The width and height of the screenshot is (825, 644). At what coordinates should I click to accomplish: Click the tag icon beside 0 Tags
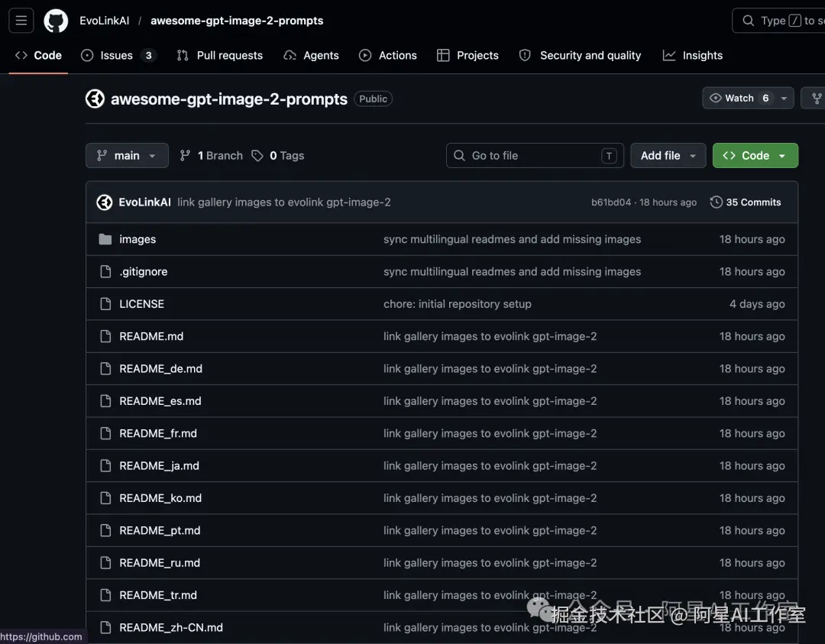(x=257, y=156)
